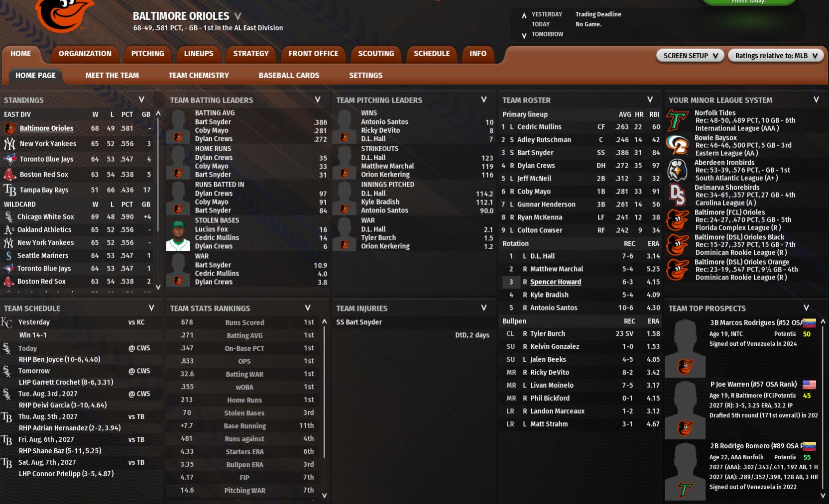Open the Front Office tab
Screen dimensions: 829x504
pyautogui.click(x=313, y=54)
